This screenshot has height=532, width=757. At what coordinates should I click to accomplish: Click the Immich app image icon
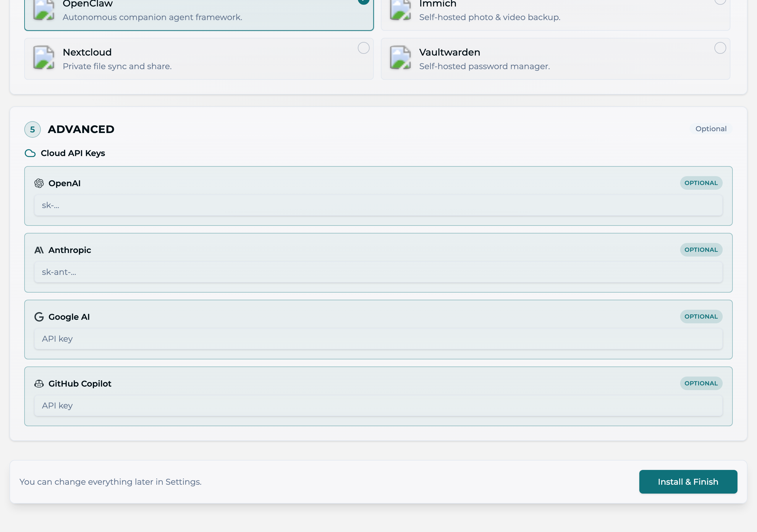(x=400, y=10)
